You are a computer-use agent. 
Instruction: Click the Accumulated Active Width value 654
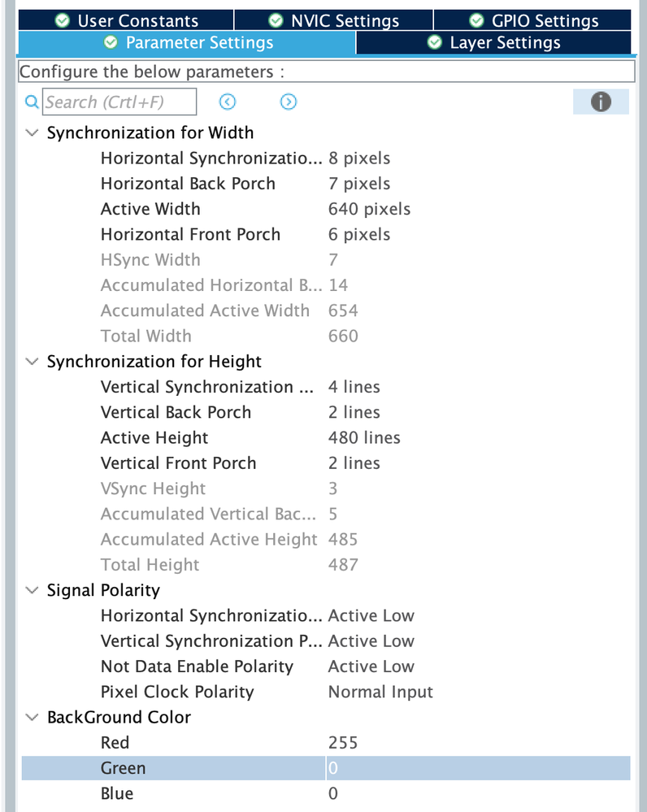point(343,310)
